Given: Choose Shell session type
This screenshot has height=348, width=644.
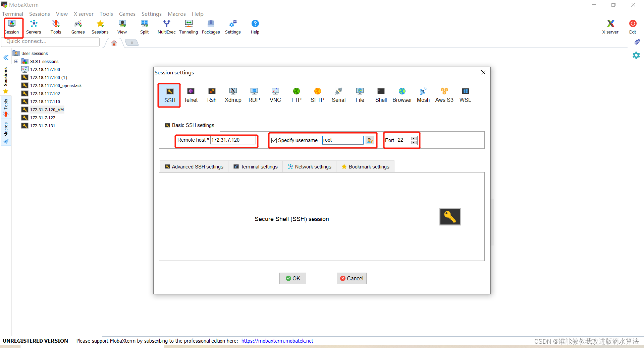Looking at the screenshot, I should (381, 95).
